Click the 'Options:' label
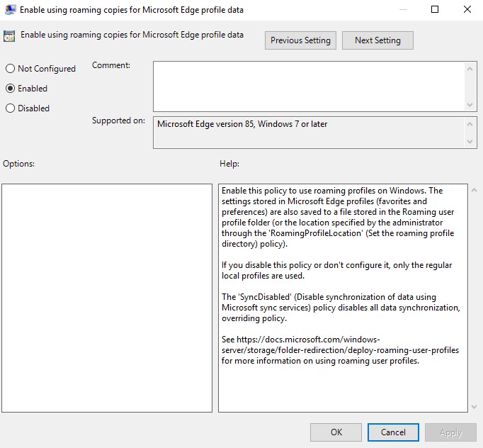483x448 pixels. (x=19, y=164)
